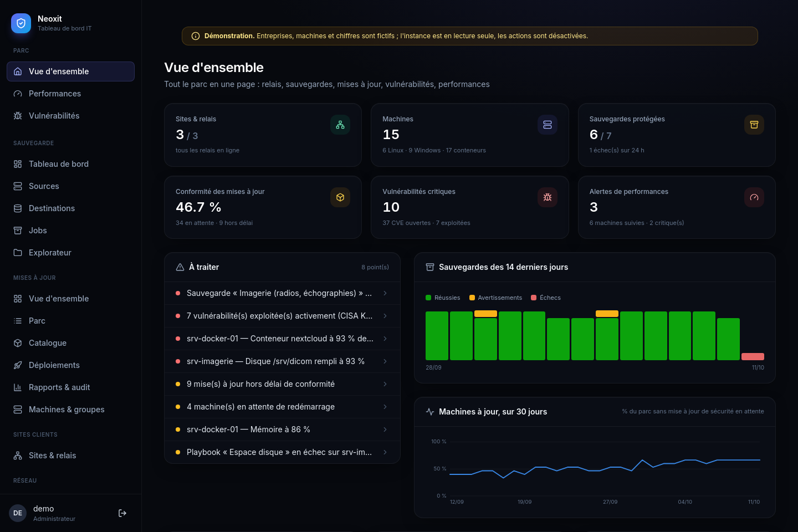The image size is (798, 532).
Task: Expand the Sauvegarde Imagerie alert chevron
Action: click(x=385, y=293)
